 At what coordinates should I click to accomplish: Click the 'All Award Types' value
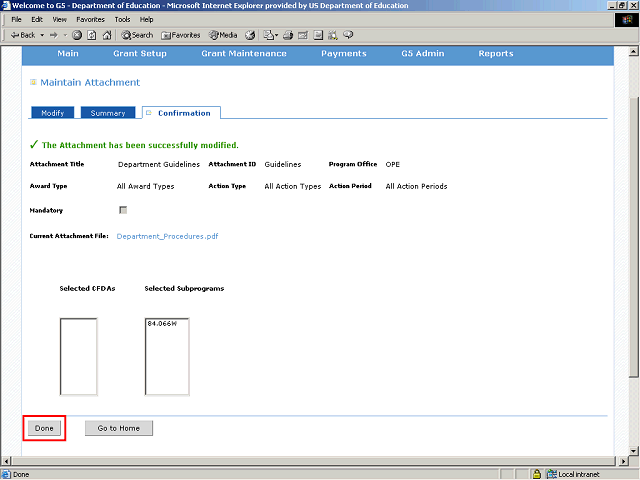tap(145, 187)
